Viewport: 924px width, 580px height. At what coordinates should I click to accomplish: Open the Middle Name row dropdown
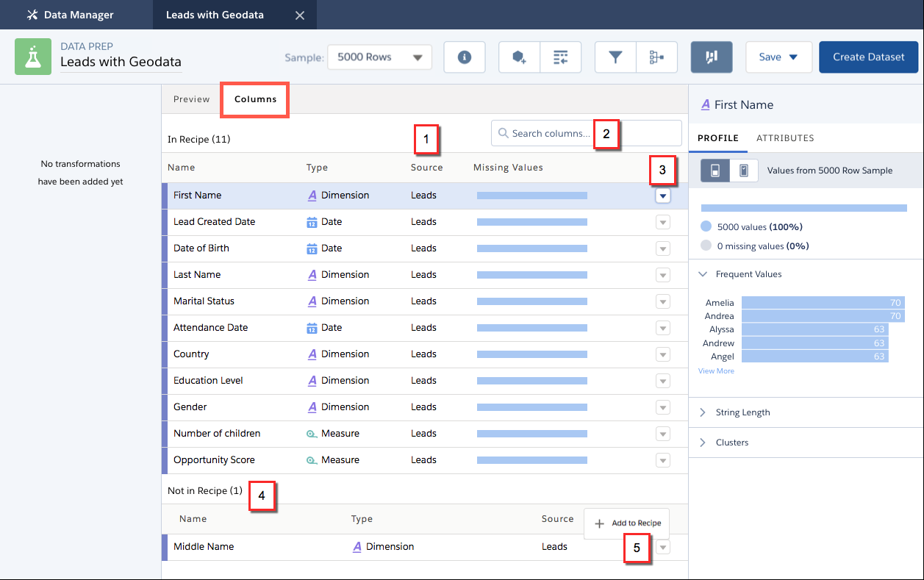(663, 547)
